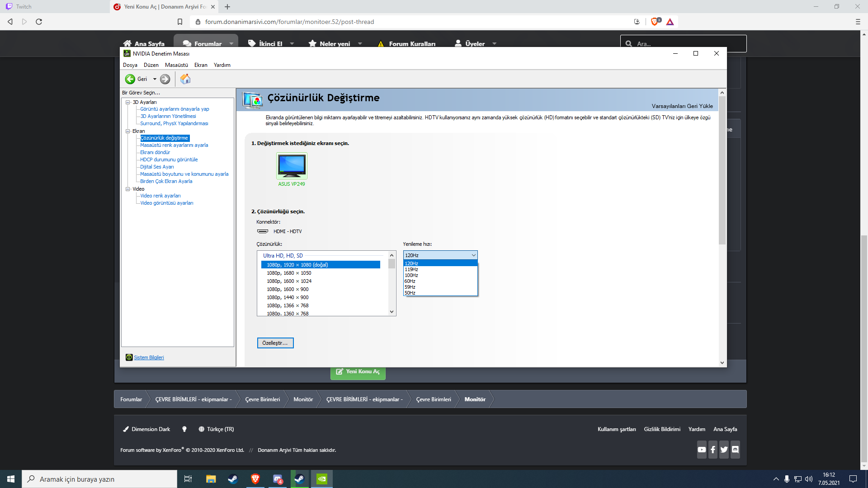The height and width of the screenshot is (488, 868).
Task: Select the ASUS VP249 monitor thumbnail
Action: (x=292, y=166)
